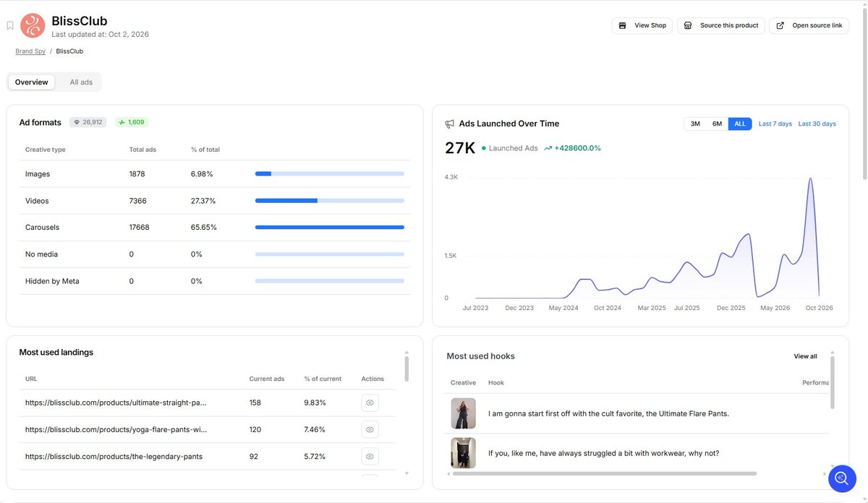The height and width of the screenshot is (503, 868).
Task: Bookmark the BlissClub brand
Action: tap(10, 26)
